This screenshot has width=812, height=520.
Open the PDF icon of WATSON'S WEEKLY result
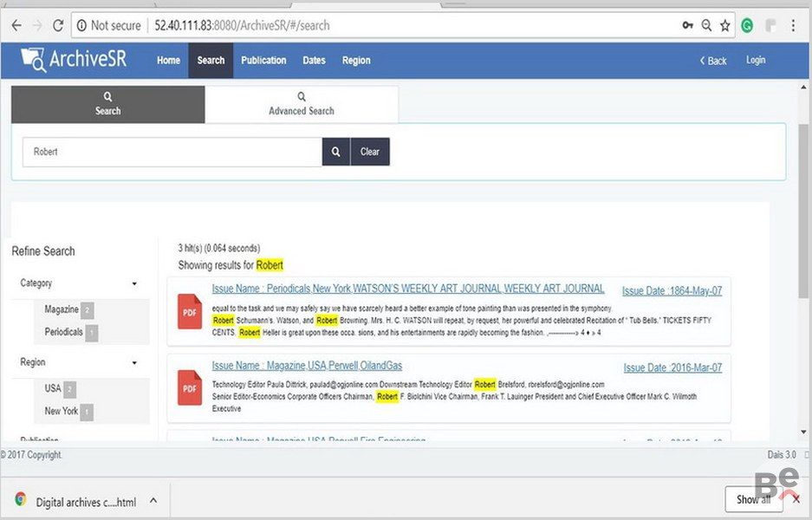(190, 312)
